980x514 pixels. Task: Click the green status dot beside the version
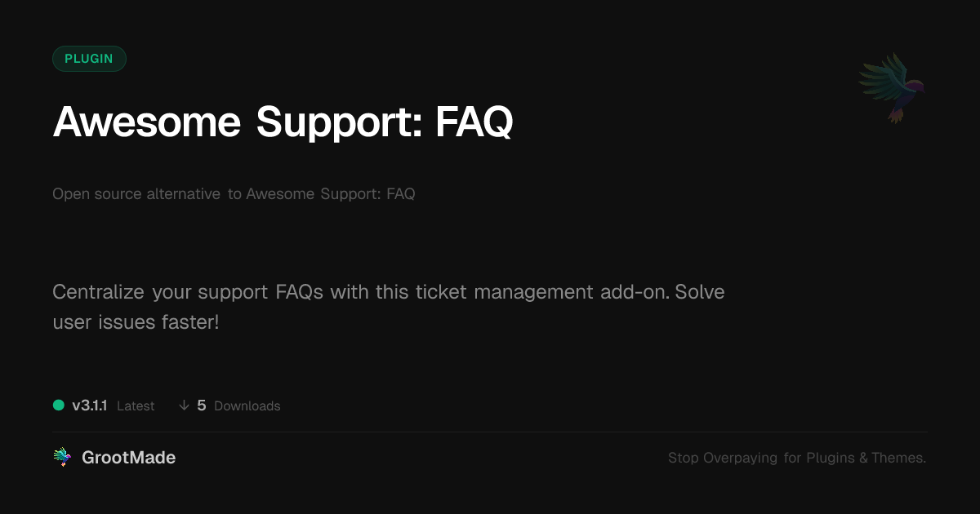(x=59, y=405)
